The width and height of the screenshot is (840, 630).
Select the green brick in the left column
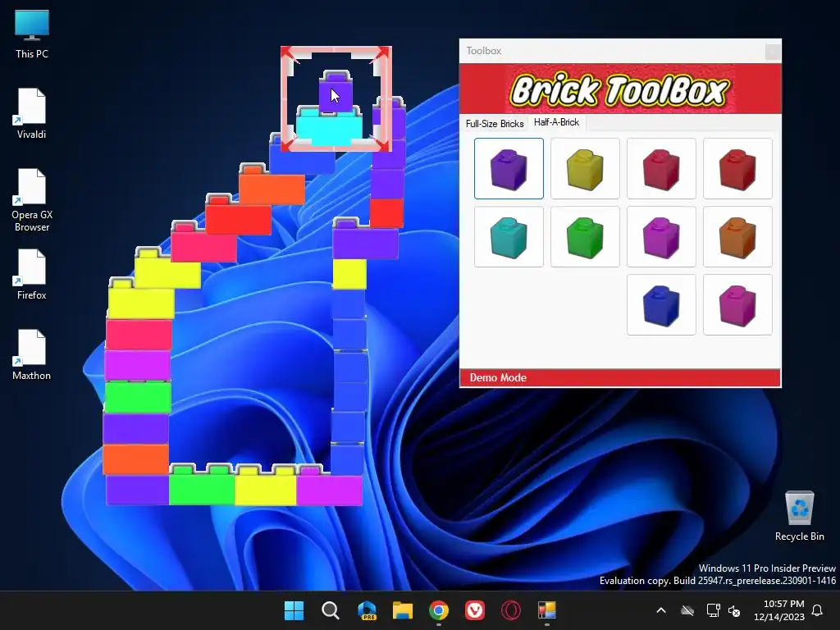pyautogui.click(x=138, y=397)
